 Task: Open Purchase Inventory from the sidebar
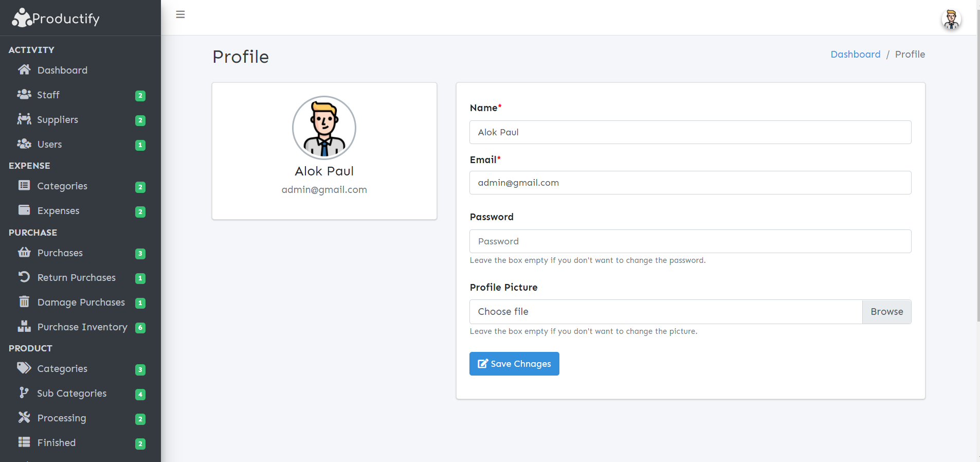[82, 327]
